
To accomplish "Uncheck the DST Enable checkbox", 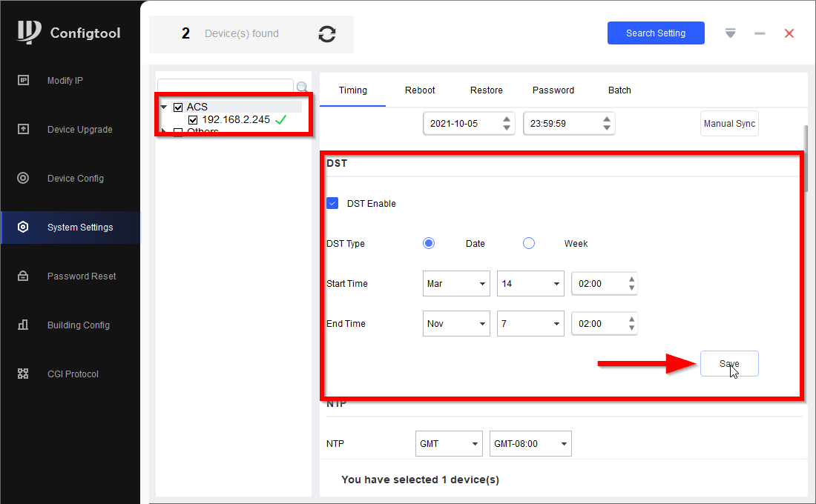I will 332,203.
